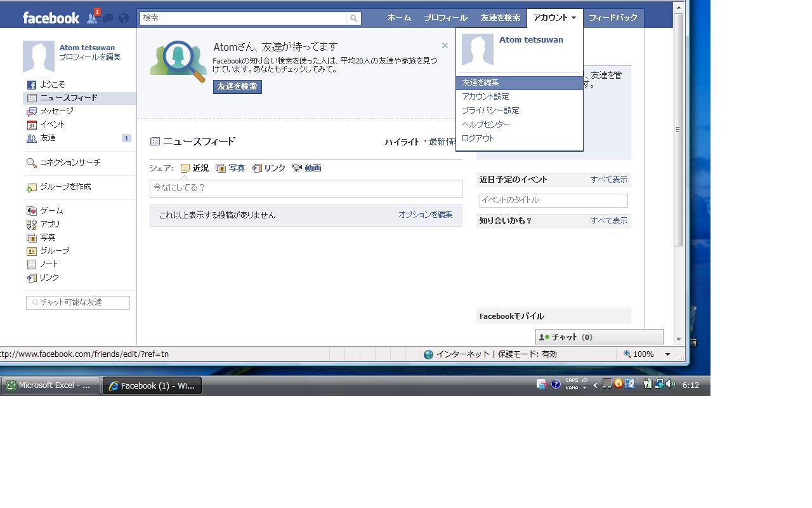Choose ヘルプセンター from account menu
This screenshot has height=508, width=812.
tap(486, 124)
